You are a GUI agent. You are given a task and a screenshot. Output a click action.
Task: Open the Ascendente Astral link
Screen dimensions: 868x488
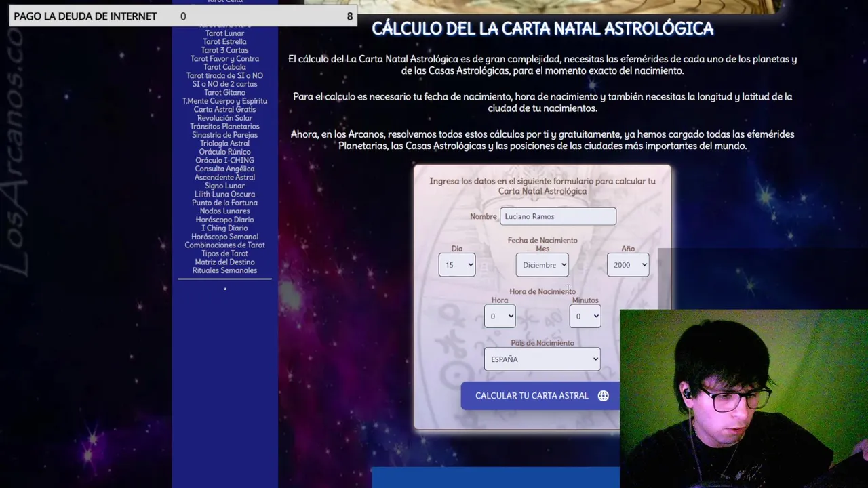click(x=224, y=177)
